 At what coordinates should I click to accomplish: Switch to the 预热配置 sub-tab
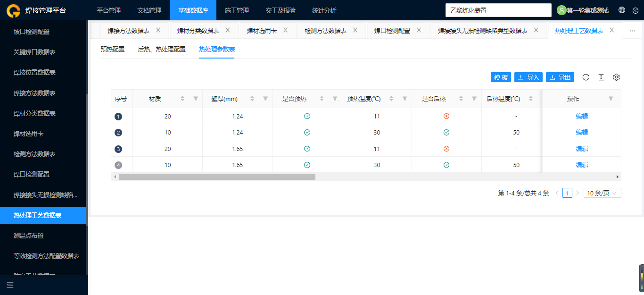(x=113, y=49)
